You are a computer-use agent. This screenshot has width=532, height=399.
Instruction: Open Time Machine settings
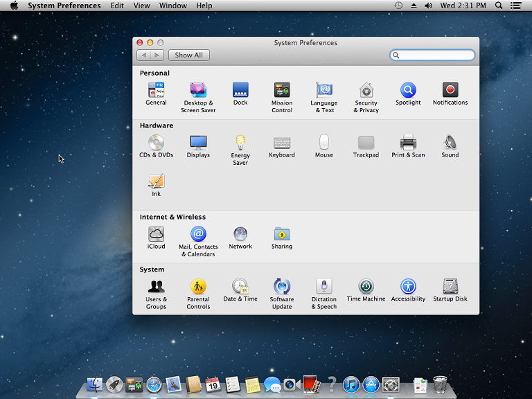coord(366,287)
